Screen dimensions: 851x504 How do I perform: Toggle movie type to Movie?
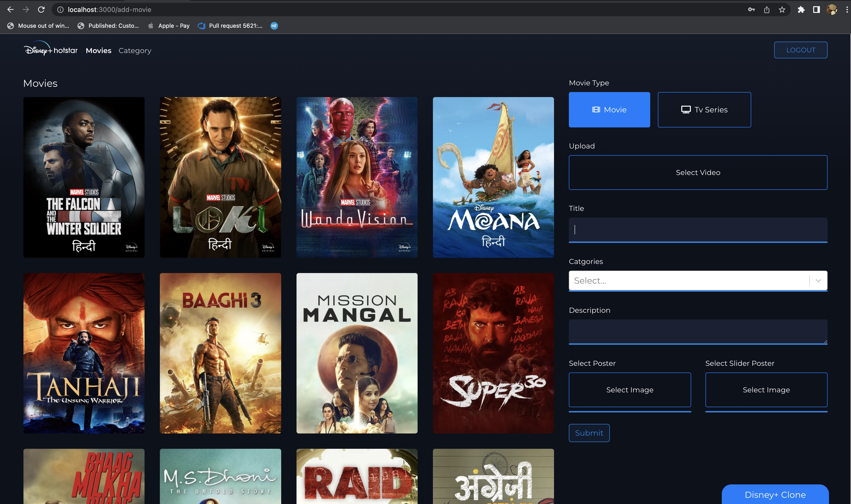point(609,109)
